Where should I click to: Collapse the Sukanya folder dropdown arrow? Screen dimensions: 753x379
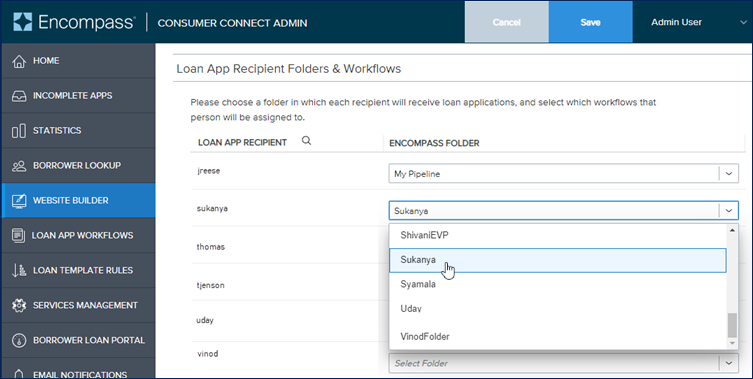(729, 210)
